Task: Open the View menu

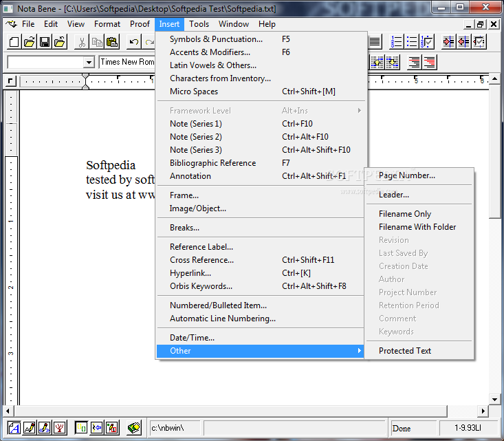Action: pyautogui.click(x=76, y=24)
